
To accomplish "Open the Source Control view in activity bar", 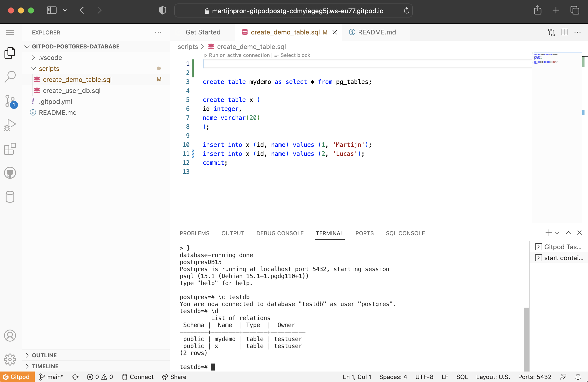I will pos(10,101).
